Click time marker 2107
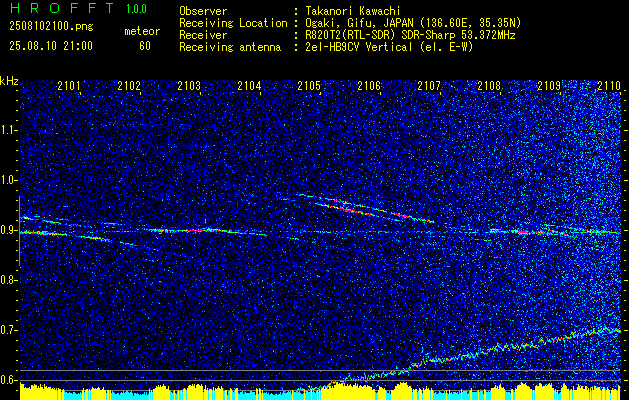The width and height of the screenshot is (629, 400). coord(429,85)
